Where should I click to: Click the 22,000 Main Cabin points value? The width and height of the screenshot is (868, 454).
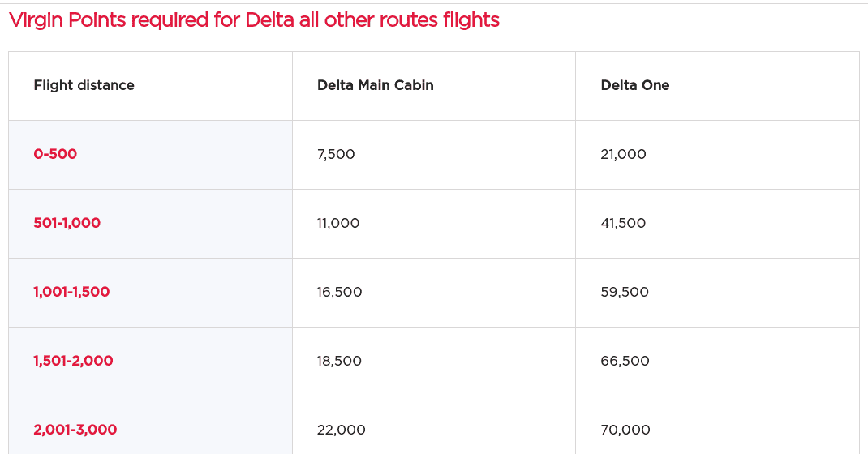click(341, 430)
